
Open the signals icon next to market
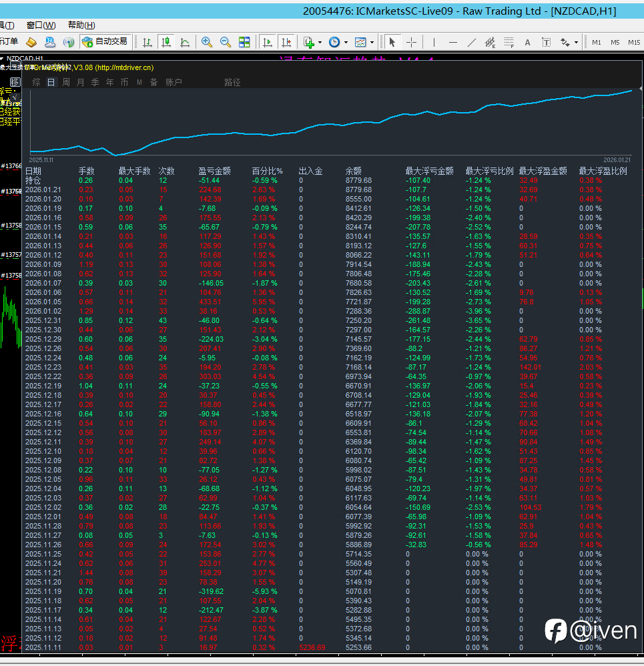click(50, 42)
